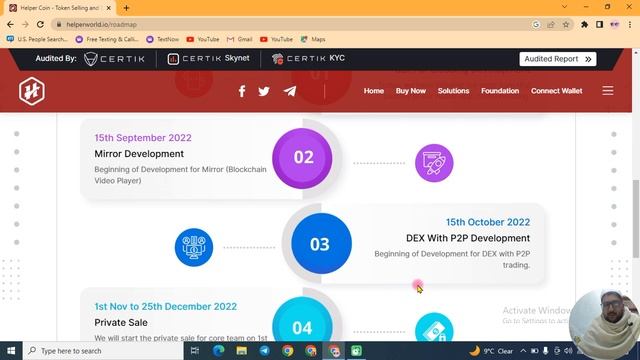Image resolution: width=640 pixels, height=360 pixels.
Task: Open the Google icon in address bar
Action: (536, 24)
